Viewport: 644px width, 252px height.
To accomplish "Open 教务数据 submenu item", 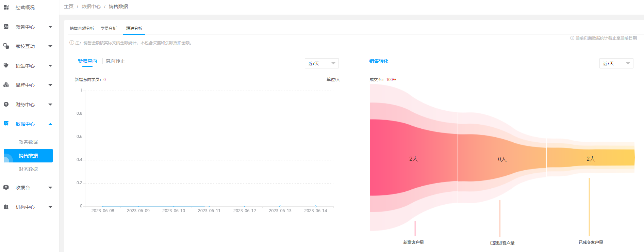I will click(28, 142).
